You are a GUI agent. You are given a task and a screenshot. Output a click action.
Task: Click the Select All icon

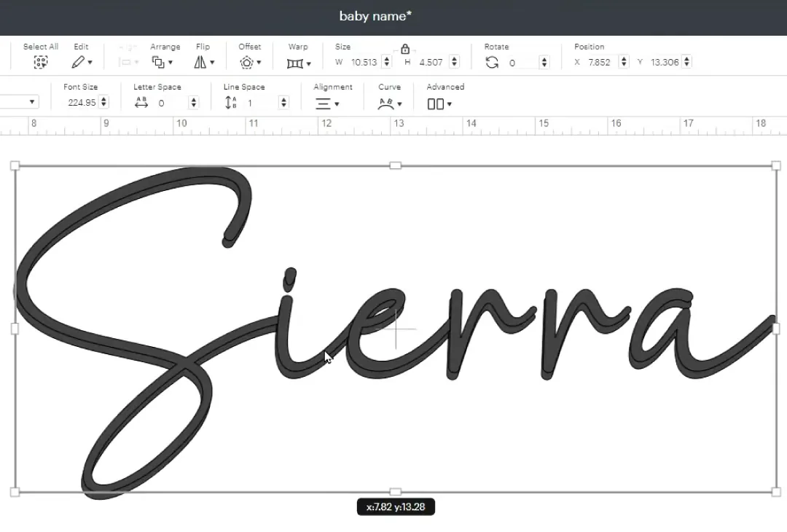point(41,62)
